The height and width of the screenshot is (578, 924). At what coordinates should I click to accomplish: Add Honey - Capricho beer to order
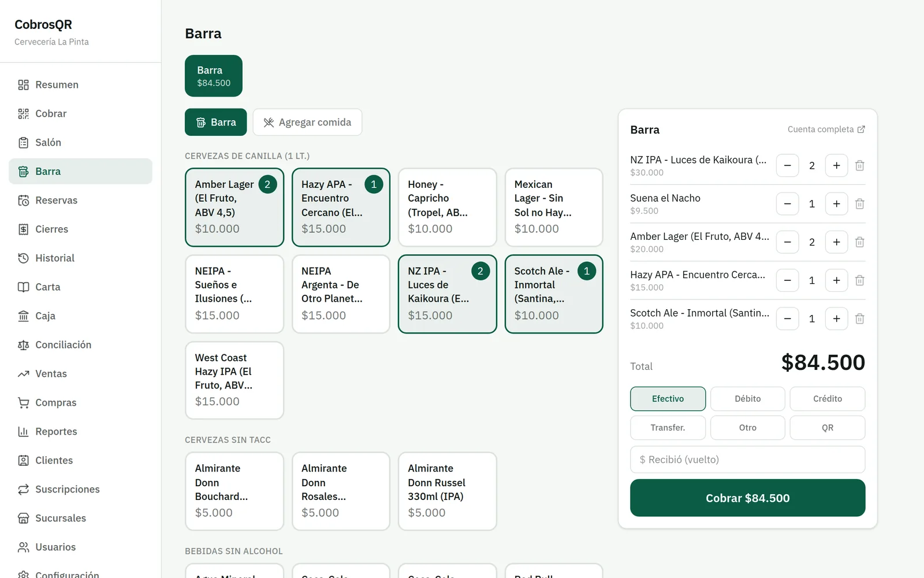pyautogui.click(x=448, y=207)
